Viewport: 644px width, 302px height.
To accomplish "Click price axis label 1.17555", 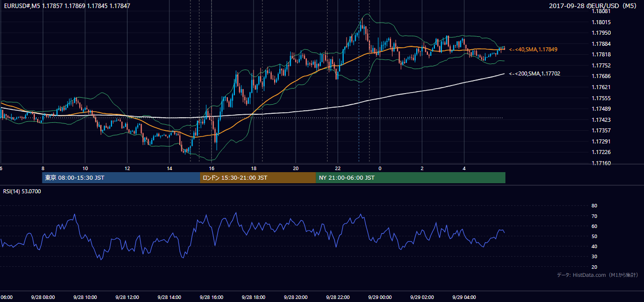I will click(601, 98).
